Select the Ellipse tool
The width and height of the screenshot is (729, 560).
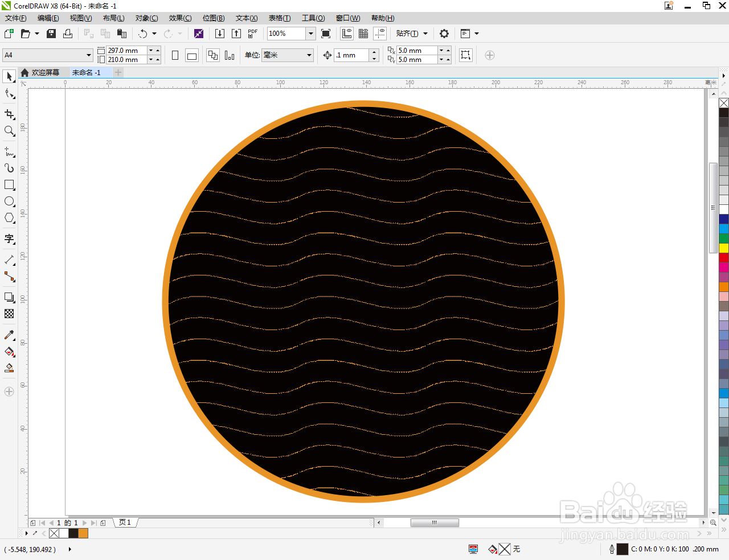point(9,201)
